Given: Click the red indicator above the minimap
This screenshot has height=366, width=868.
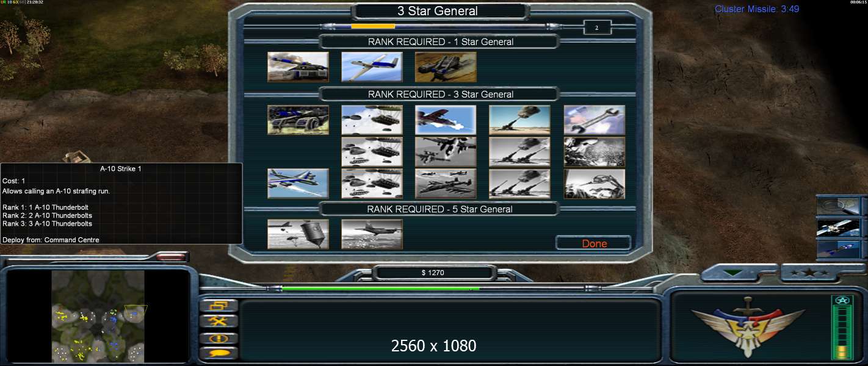Looking at the screenshot, I should click(x=170, y=257).
